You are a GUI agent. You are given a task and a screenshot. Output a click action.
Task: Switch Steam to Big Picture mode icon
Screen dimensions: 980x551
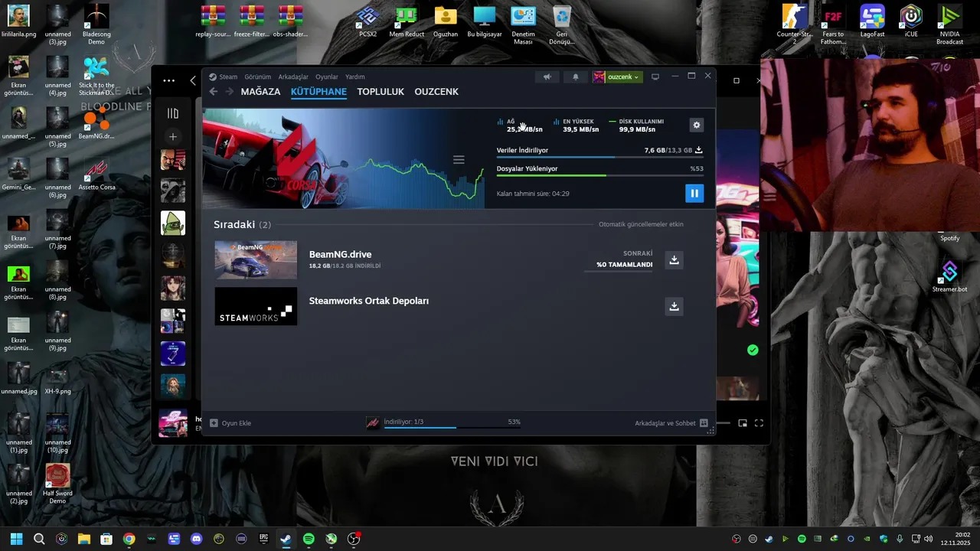click(x=655, y=77)
